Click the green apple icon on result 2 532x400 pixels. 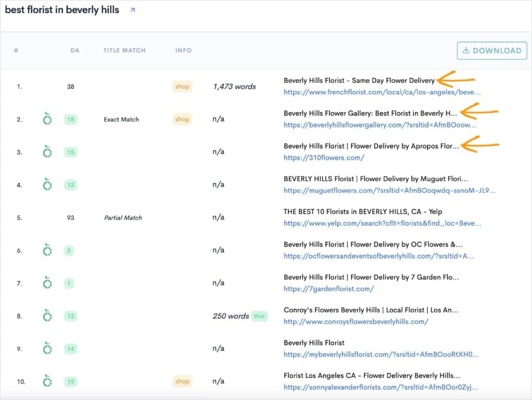pyautogui.click(x=48, y=119)
